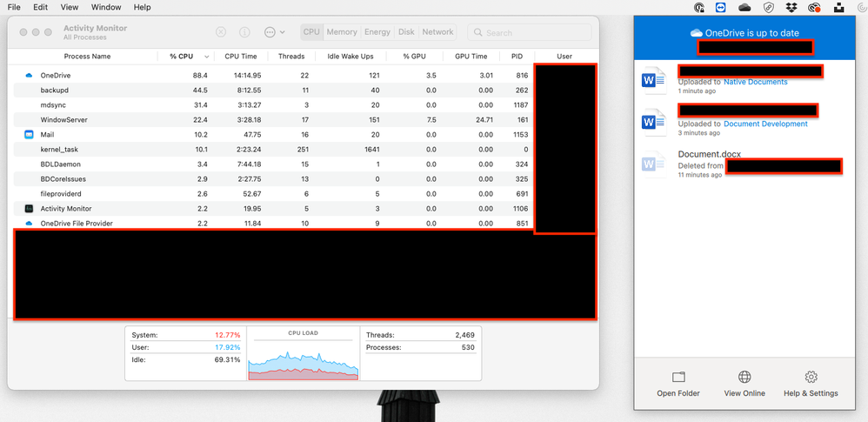Select the Activity Monitor process row

click(x=274, y=209)
